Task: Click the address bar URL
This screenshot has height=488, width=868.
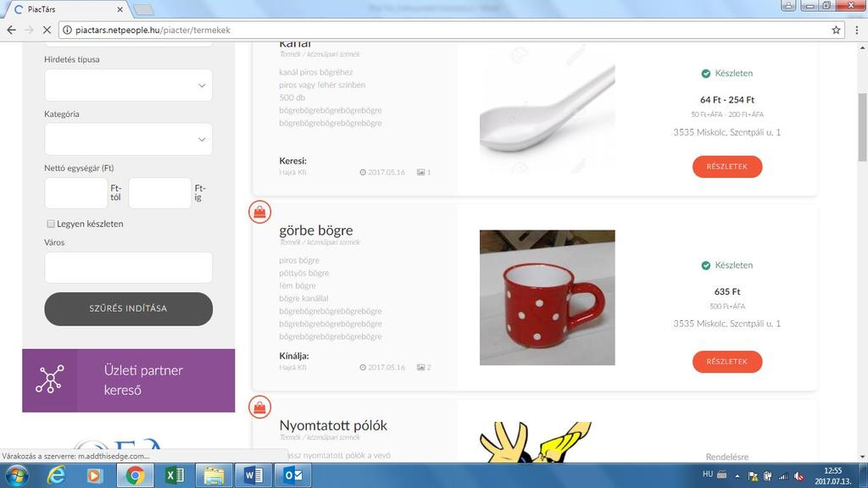Action: pyautogui.click(x=153, y=30)
